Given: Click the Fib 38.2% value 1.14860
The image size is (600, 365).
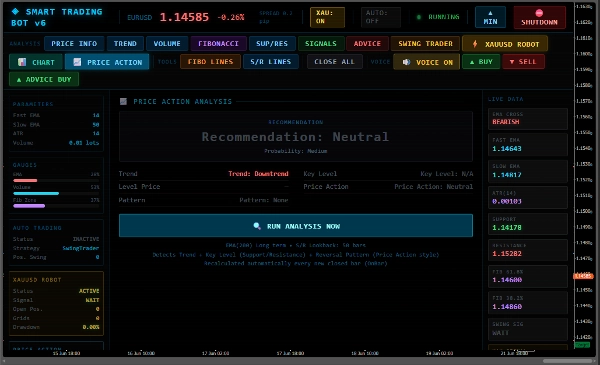Looking at the screenshot, I should [x=507, y=306].
